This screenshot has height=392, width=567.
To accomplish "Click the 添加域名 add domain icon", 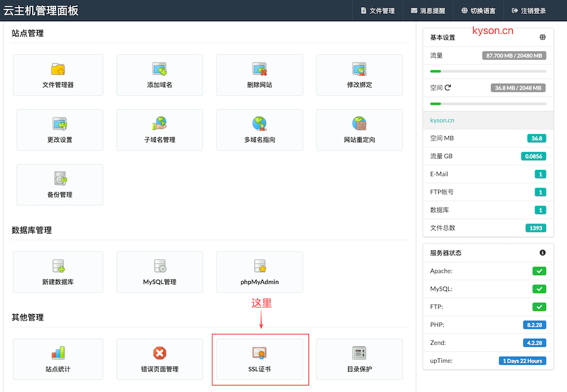I will (x=160, y=75).
